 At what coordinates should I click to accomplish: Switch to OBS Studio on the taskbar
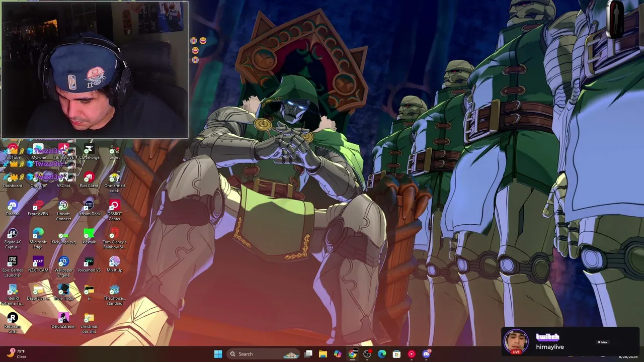click(367, 354)
